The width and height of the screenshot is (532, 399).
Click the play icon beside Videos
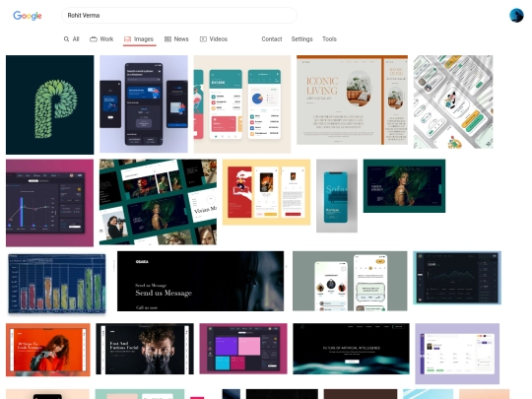pos(203,39)
